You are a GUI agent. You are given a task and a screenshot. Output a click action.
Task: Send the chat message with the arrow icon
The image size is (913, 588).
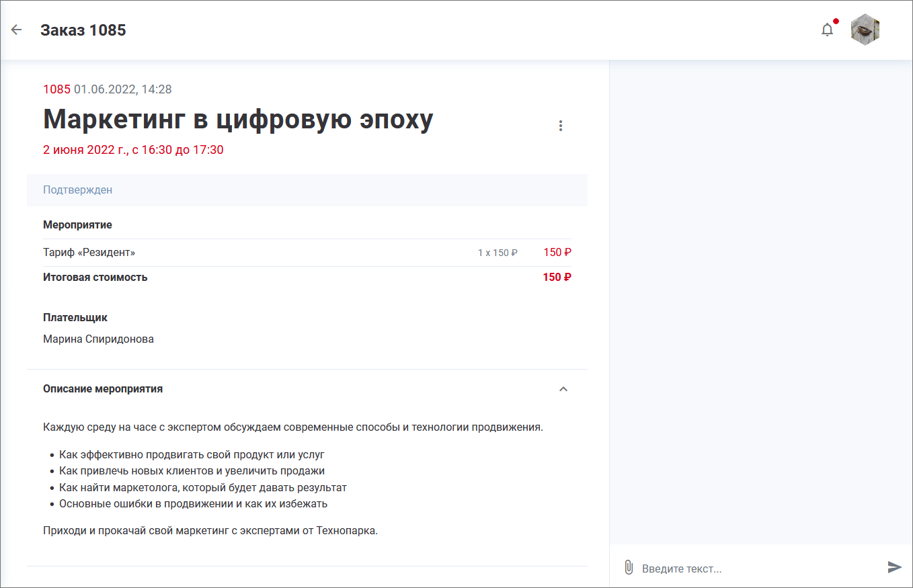894,567
